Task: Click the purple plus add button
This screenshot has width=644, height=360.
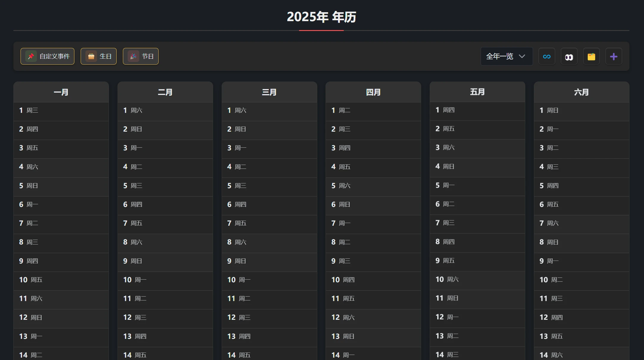Action: tap(614, 56)
